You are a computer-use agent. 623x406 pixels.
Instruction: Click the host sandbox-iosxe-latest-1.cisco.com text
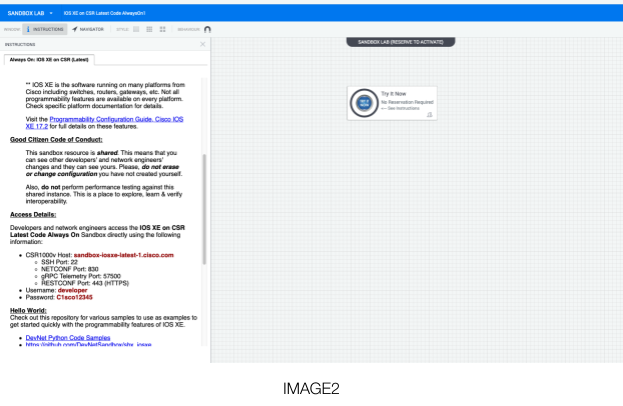pos(124,255)
